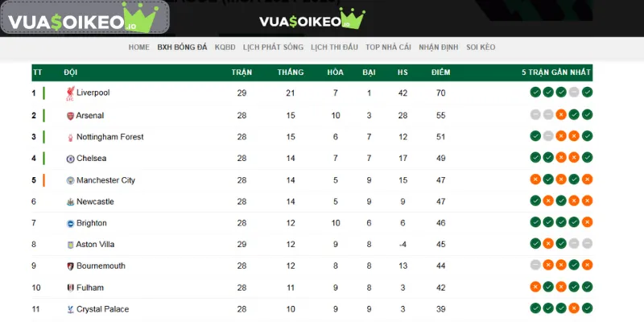The height and width of the screenshot is (322, 644).
Task: Click the Liverpool club crest icon
Action: 70,93
